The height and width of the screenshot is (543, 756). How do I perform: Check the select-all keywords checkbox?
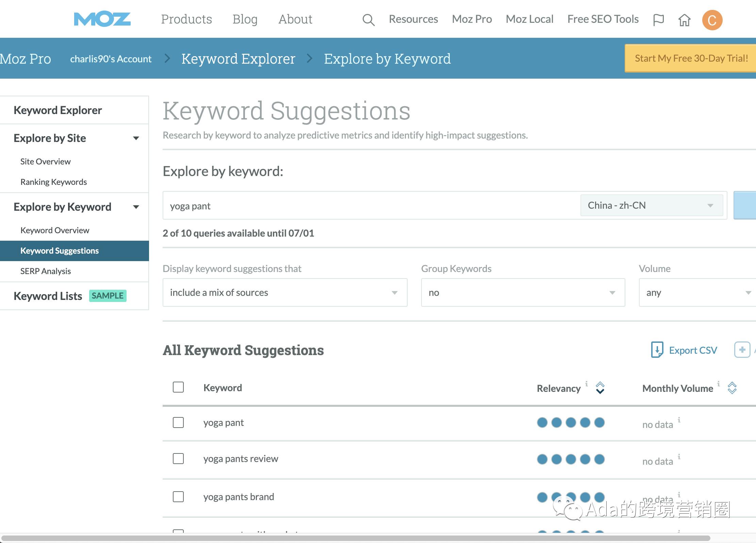pyautogui.click(x=178, y=387)
